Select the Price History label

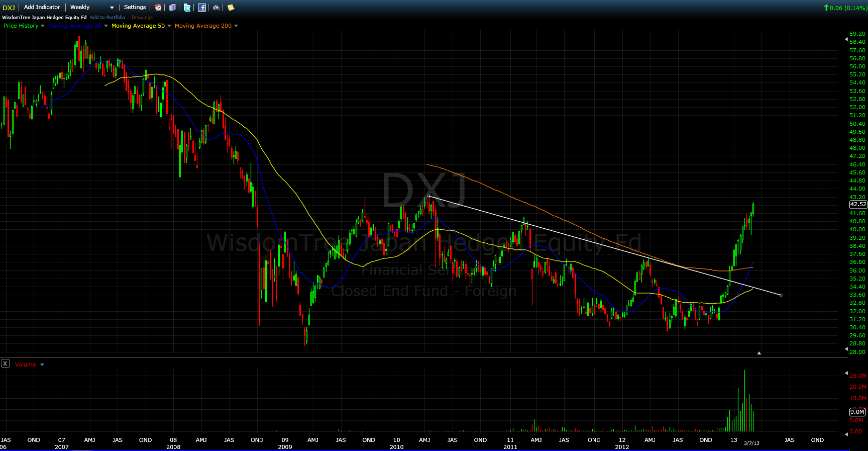click(x=21, y=26)
